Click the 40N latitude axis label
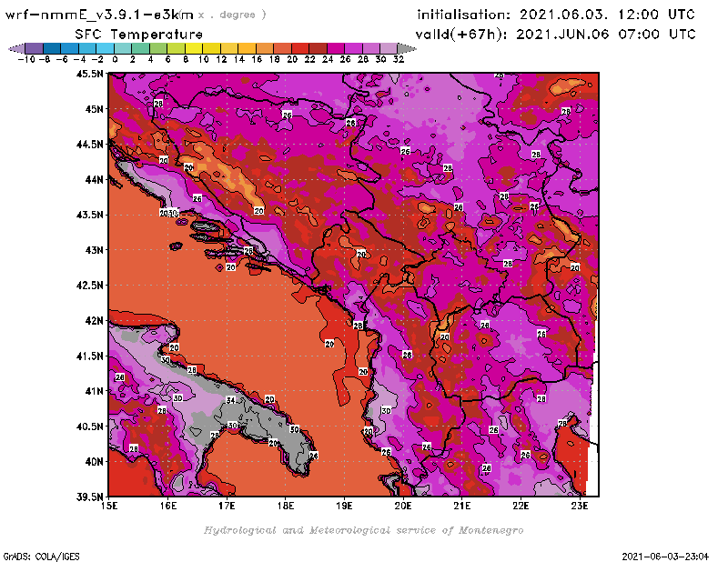 pyautogui.click(x=94, y=462)
